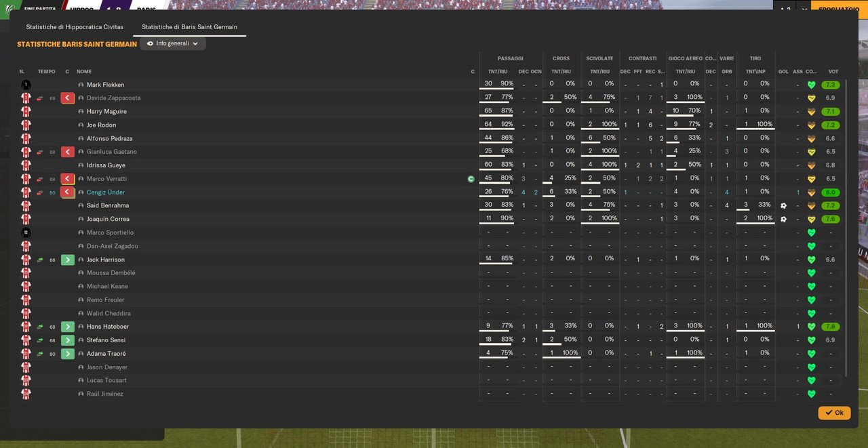
Task: Click goal ball icon in Saïd Benrahma row
Action: (x=783, y=205)
